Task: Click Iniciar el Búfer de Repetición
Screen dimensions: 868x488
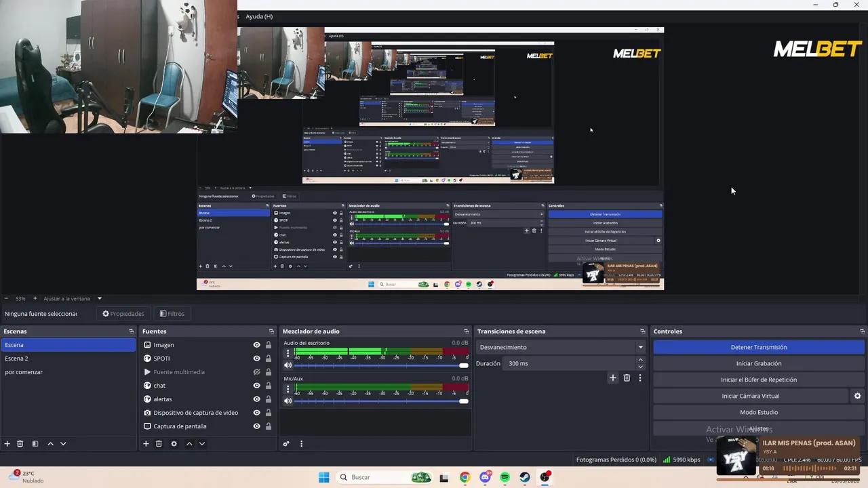Action: 759,380
